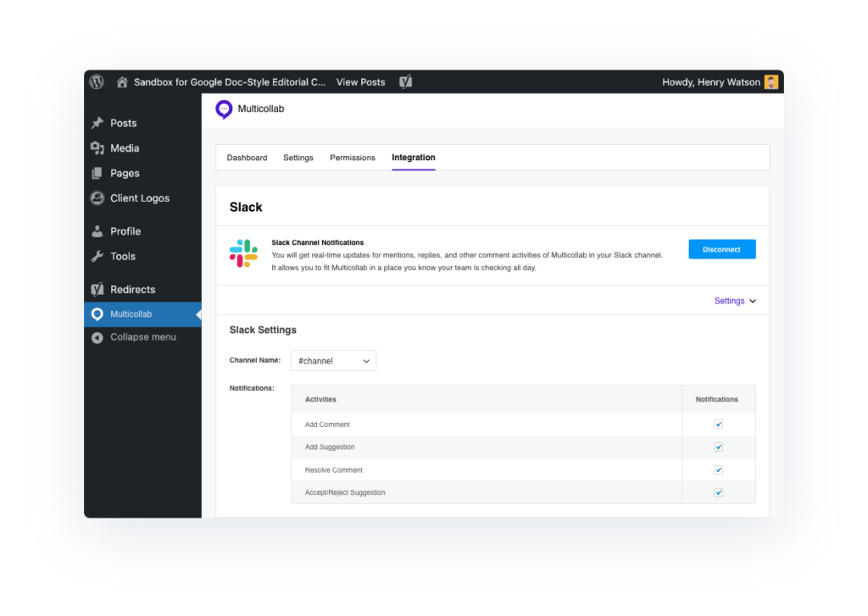Click the Slack Settings heading
Viewport: 868px width, 616px height.
263,330
